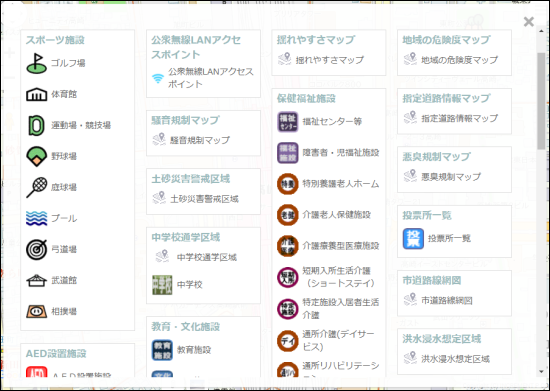Click the 市道路線網図 heading
Screen dimensions: 550x391
pyautogui.click(x=432, y=281)
